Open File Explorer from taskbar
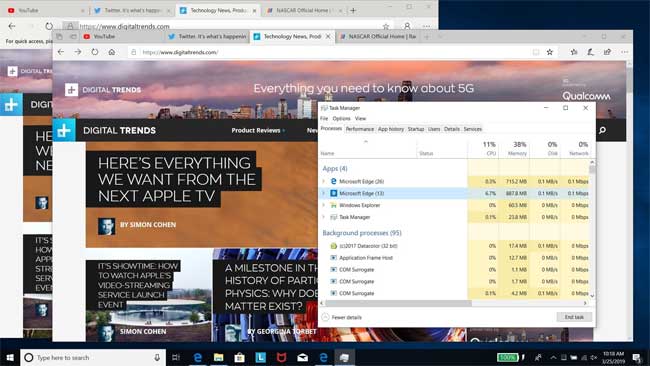The image size is (650, 366). pyautogui.click(x=218, y=357)
